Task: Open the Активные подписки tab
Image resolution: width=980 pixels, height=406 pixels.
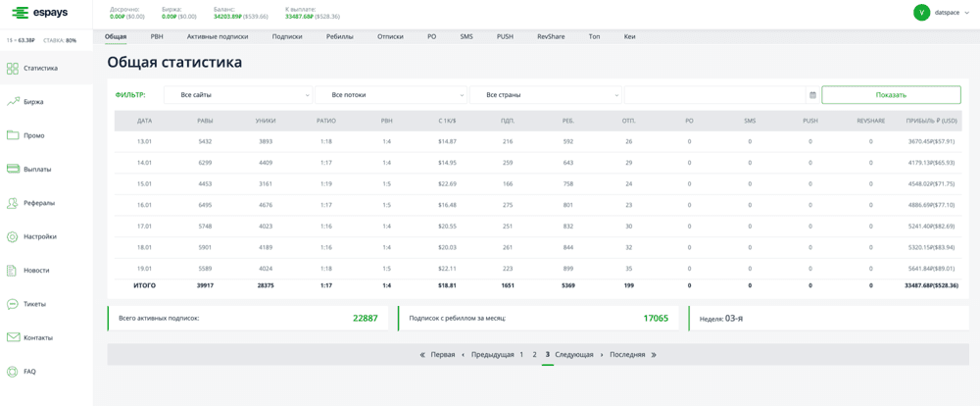Action: click(x=218, y=37)
